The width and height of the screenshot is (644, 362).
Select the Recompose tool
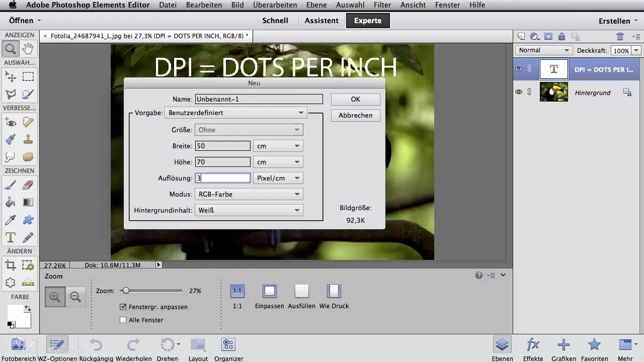[28, 265]
